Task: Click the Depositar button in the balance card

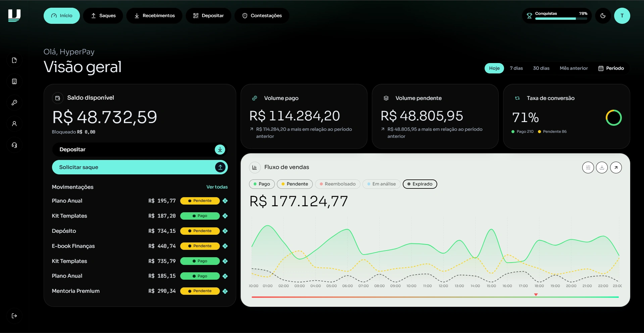Action: 140,150
